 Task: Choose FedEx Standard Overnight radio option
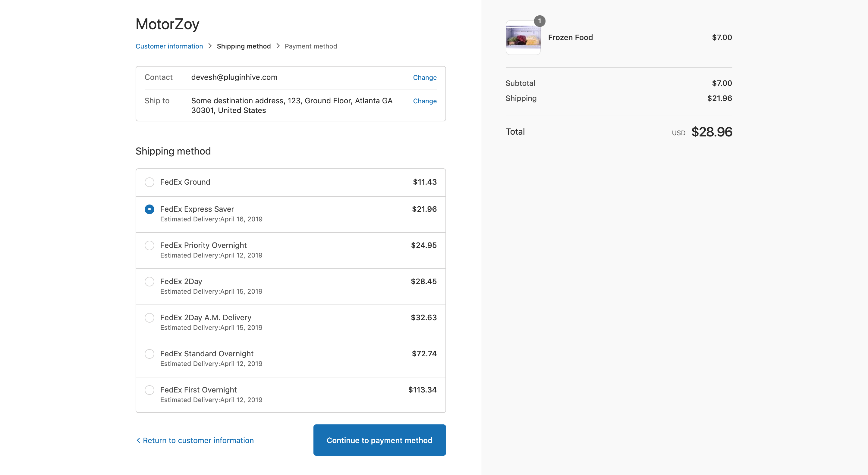[x=149, y=354]
